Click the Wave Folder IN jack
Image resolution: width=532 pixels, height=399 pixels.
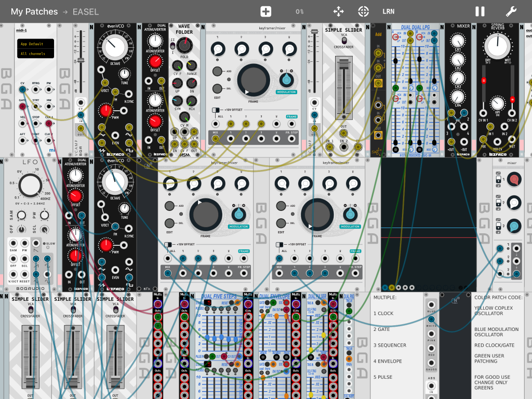pos(175,144)
